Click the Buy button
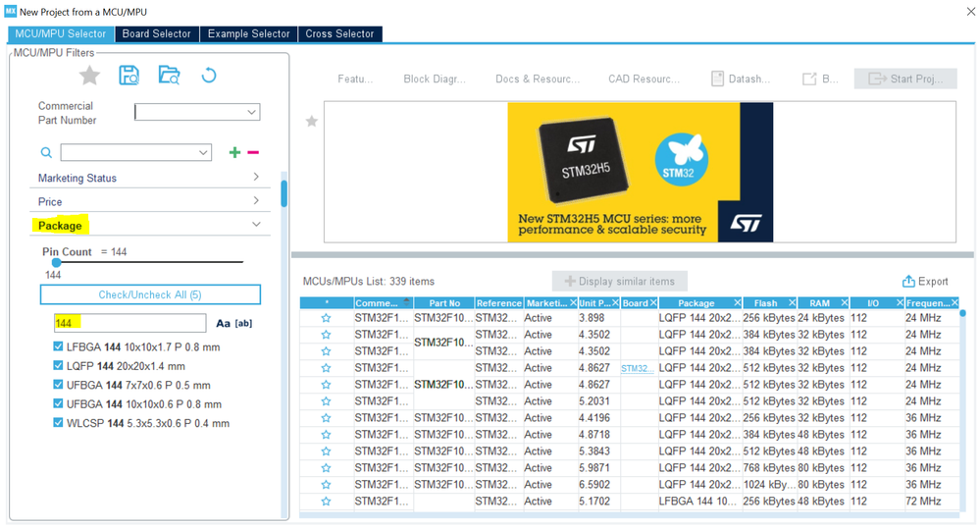This screenshot has height=530, width=980. point(820,79)
